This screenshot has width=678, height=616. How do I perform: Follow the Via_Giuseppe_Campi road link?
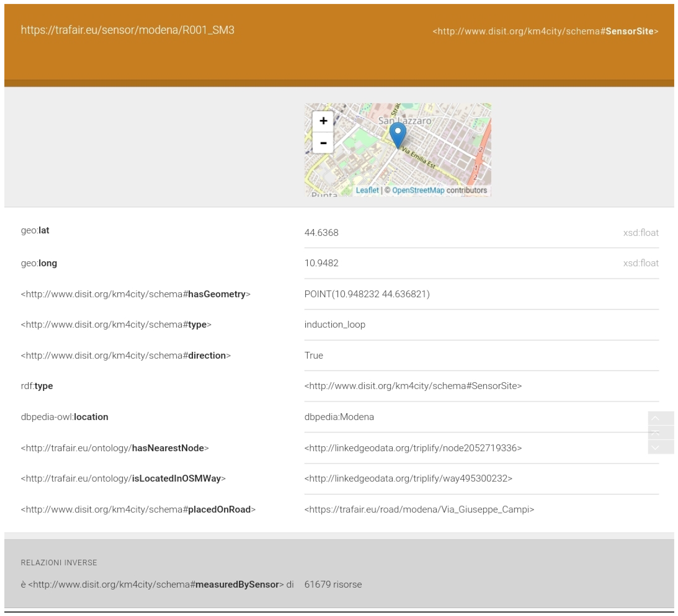click(x=419, y=509)
